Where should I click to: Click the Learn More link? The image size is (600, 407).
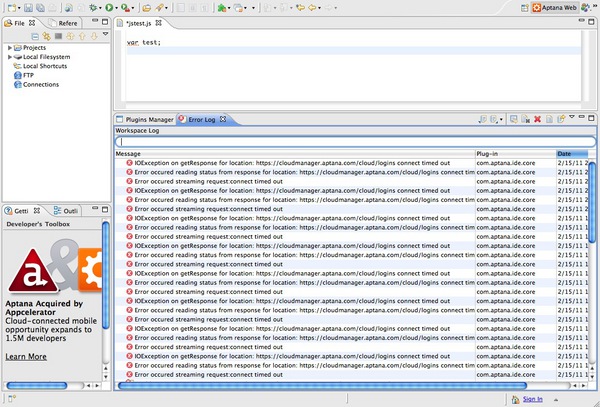pos(26,357)
